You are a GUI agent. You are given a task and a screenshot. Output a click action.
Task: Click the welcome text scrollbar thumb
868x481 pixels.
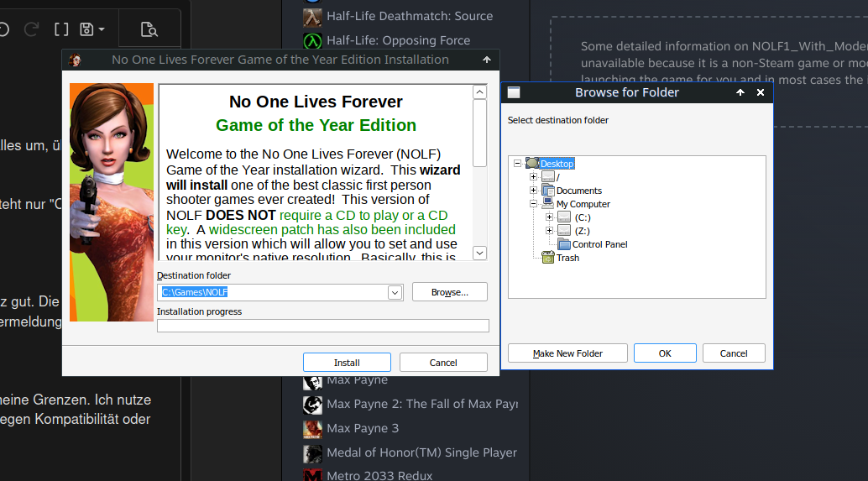(x=479, y=133)
